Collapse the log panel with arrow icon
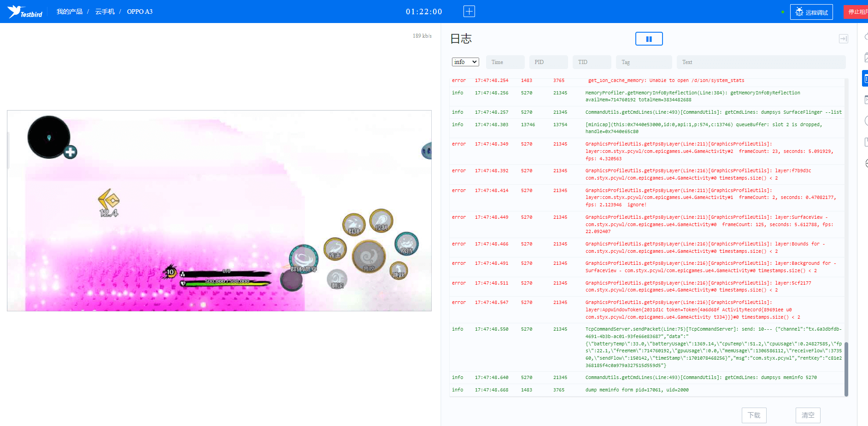 (843, 39)
